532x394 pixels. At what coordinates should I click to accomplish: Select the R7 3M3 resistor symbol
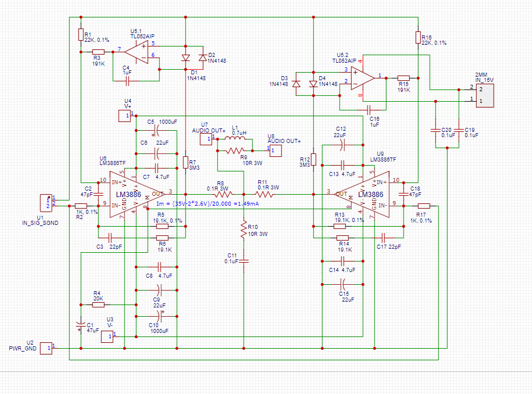185,162
